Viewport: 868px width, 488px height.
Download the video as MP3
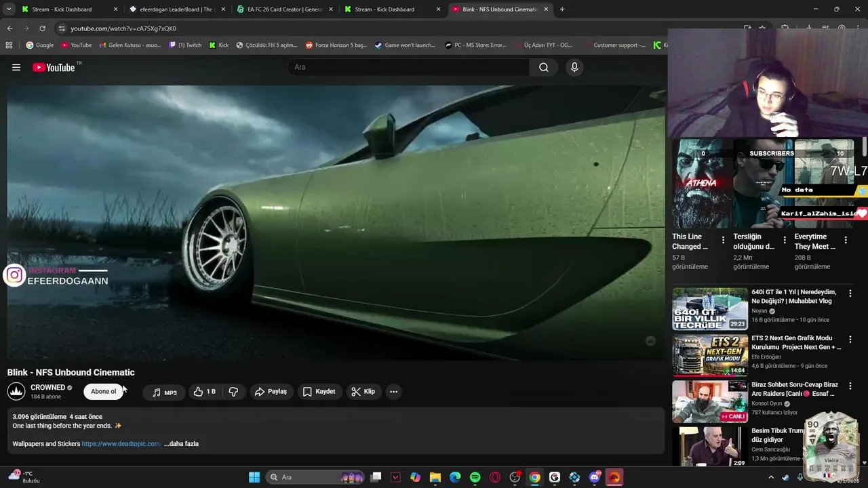click(164, 392)
